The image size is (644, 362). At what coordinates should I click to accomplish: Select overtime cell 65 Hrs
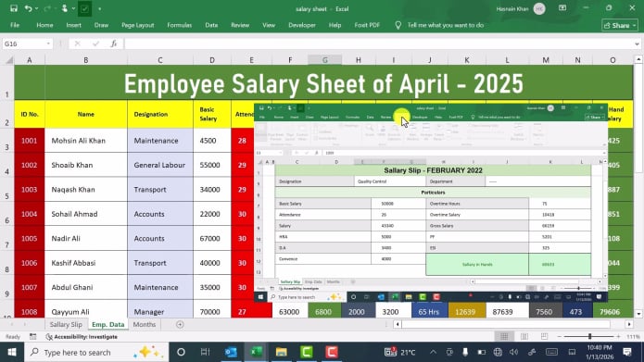tap(428, 312)
